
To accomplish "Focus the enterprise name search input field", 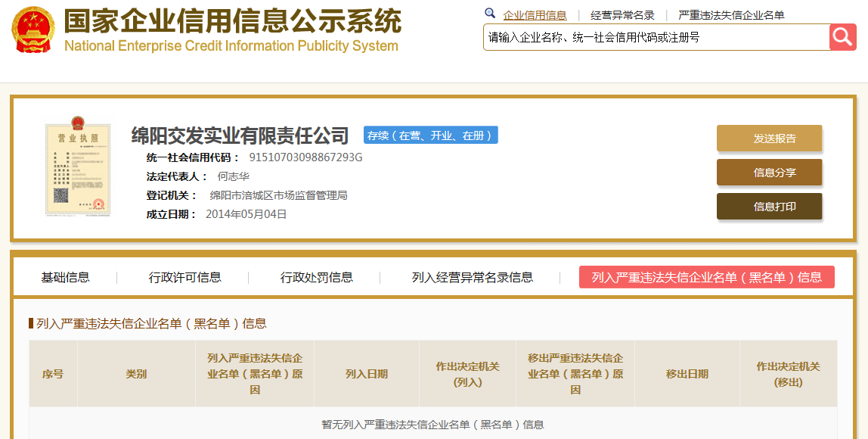I will tap(656, 37).
